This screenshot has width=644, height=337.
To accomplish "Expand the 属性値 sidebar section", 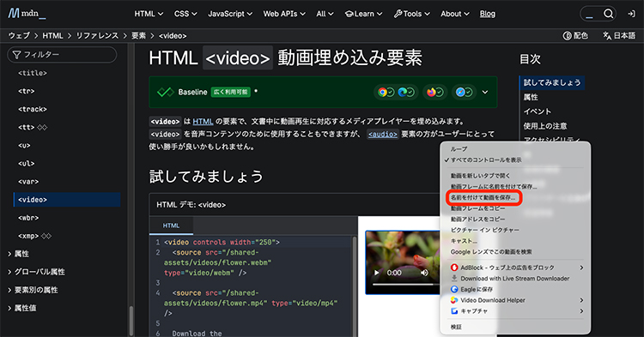I will 21,308.
